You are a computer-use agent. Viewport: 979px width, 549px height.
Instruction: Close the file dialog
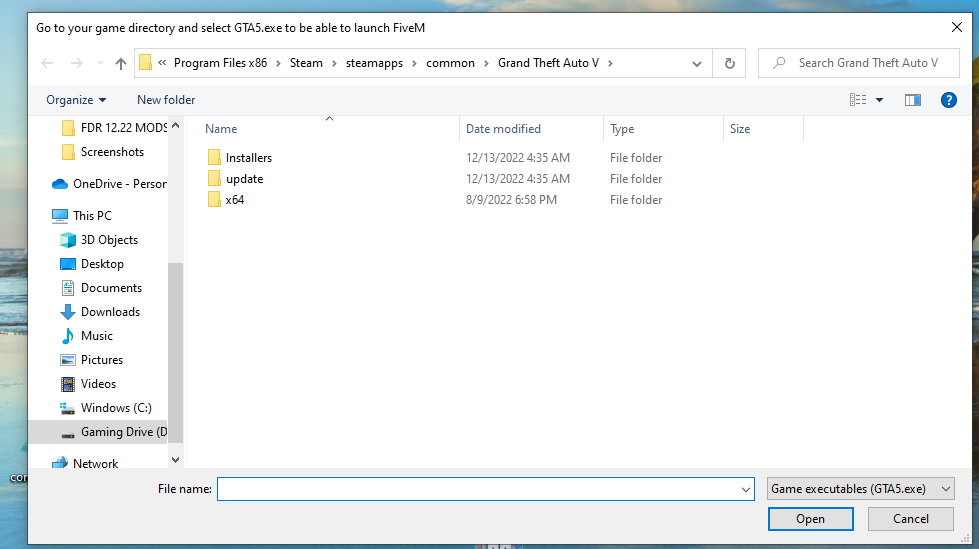(957, 27)
